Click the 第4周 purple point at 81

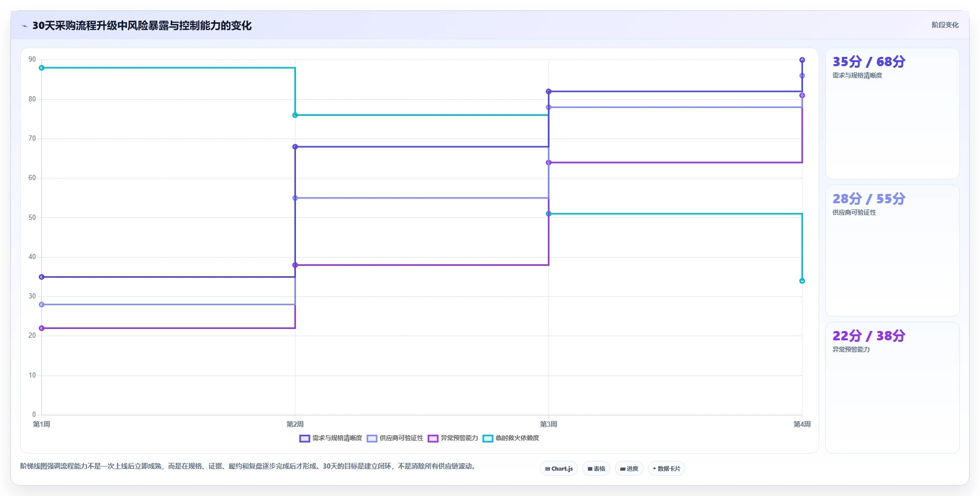tap(802, 96)
